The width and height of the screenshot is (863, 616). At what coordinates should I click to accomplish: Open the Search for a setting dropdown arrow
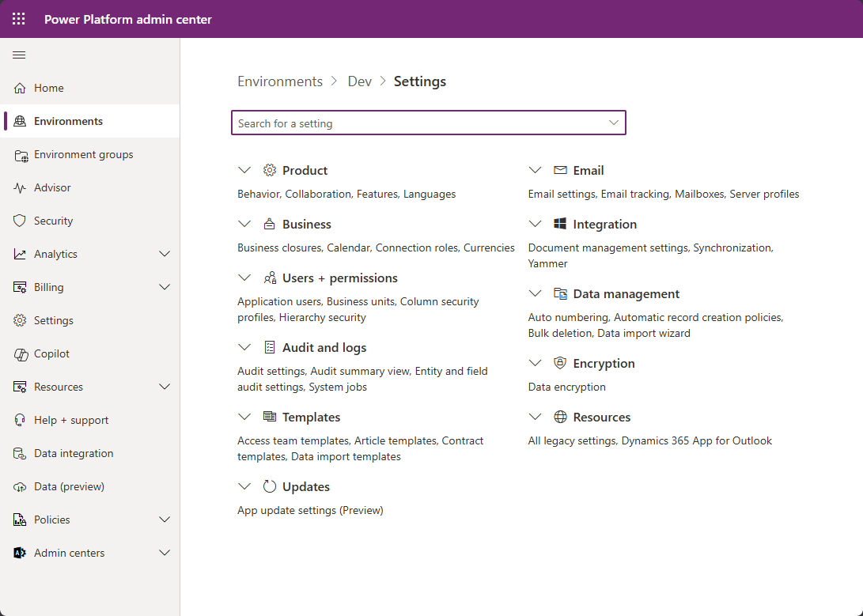pos(613,123)
